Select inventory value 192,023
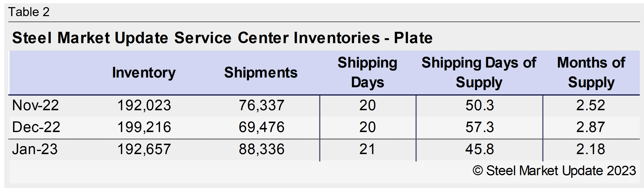 point(144,105)
